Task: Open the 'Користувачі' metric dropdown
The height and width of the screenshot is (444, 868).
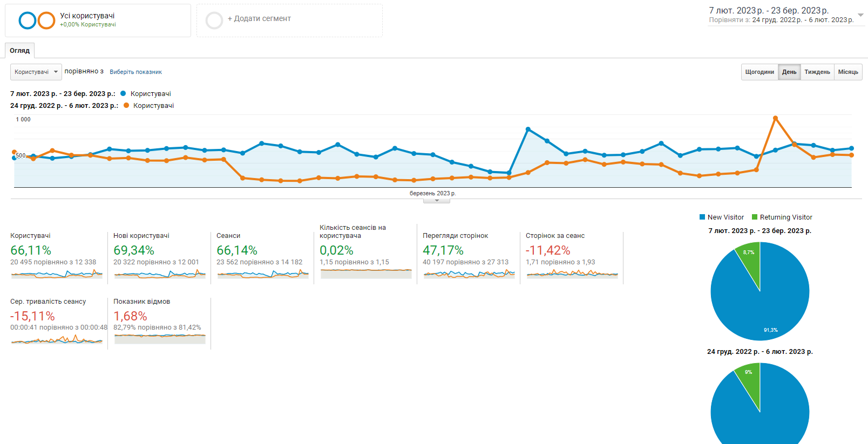Action: tap(36, 72)
